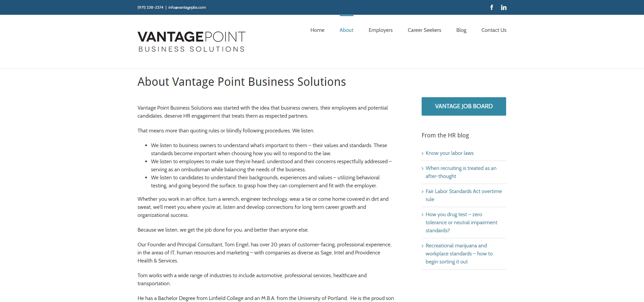Open Fair Labor Standards Act overtime rule
Screen dimensions: 644x302
pos(464,195)
